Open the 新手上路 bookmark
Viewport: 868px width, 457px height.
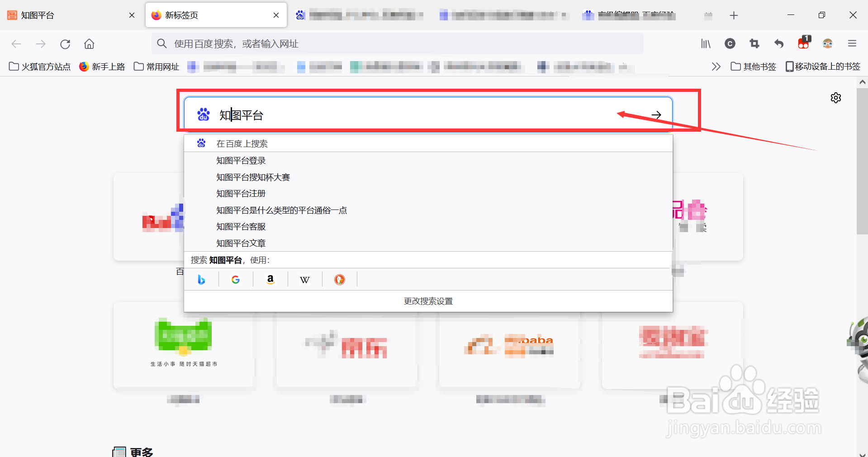102,67
